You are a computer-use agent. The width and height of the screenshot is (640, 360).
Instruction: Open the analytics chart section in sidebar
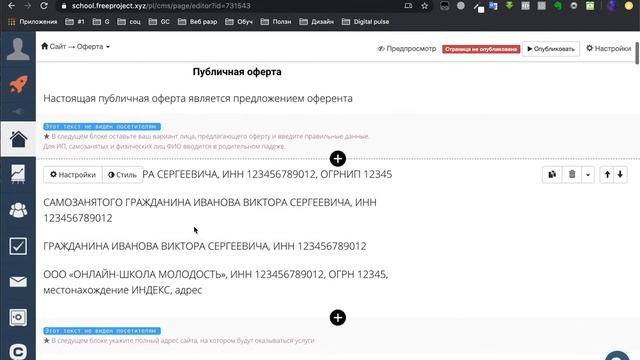pos(18,174)
